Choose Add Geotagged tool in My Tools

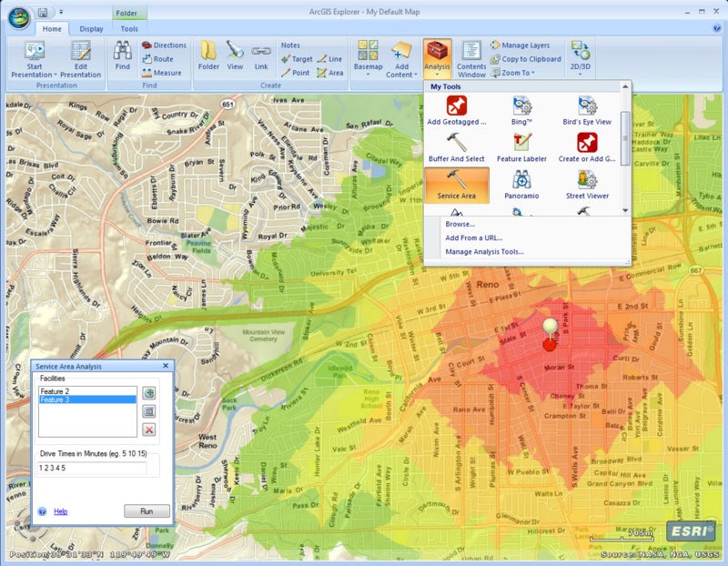(x=457, y=110)
